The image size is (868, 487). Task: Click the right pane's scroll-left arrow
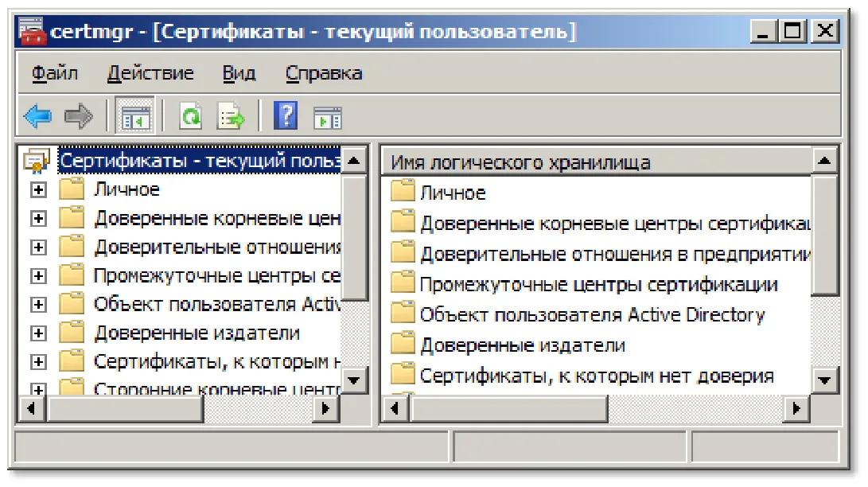[395, 409]
